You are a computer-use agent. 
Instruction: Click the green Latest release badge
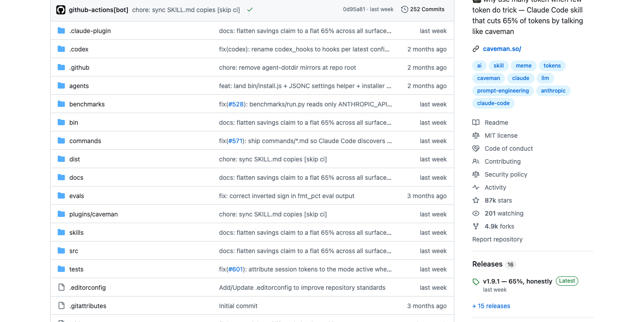(x=567, y=281)
